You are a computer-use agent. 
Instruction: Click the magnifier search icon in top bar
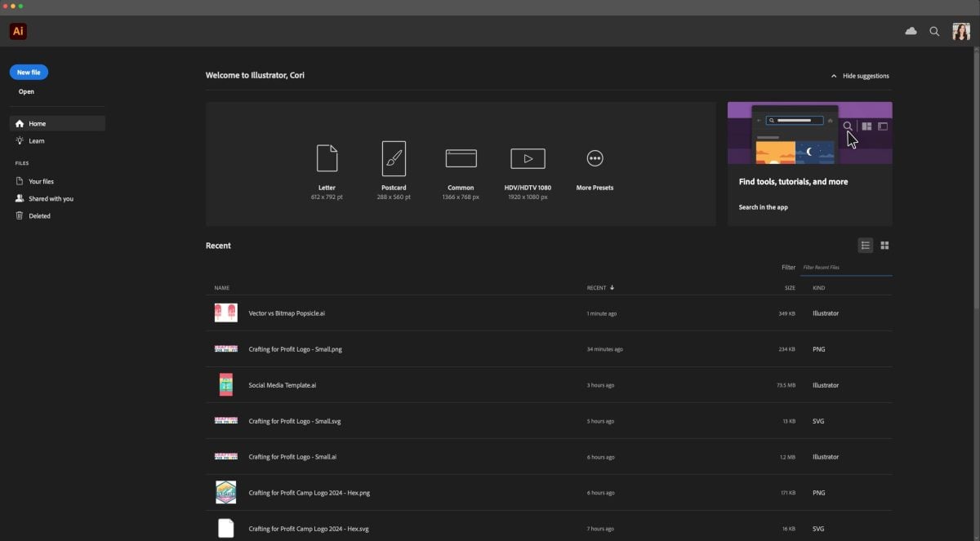coord(934,32)
